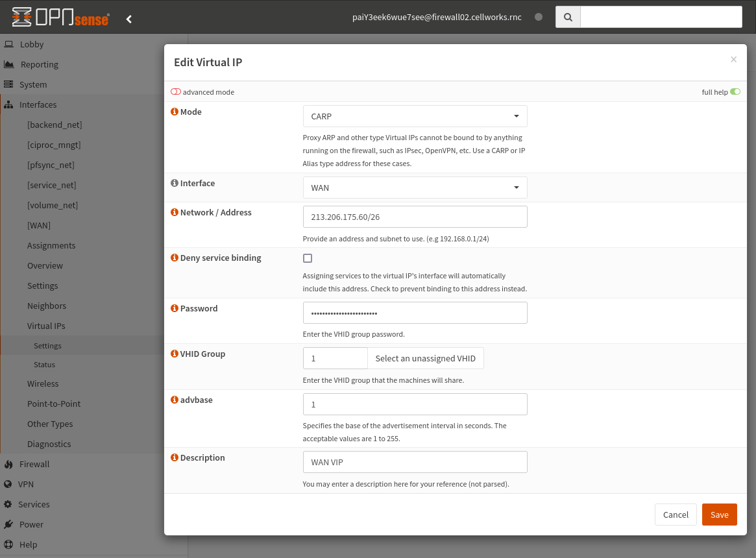Click inside the Network / Address field
Screen dimensions: 756x558
coord(415,216)
